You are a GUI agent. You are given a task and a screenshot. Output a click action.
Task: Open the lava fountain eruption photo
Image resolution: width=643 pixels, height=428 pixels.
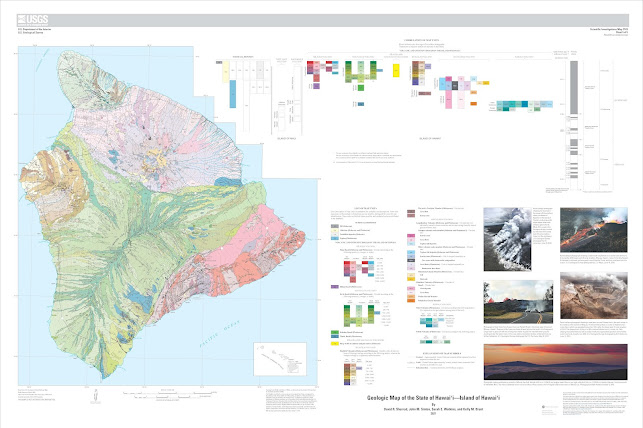tap(594, 230)
